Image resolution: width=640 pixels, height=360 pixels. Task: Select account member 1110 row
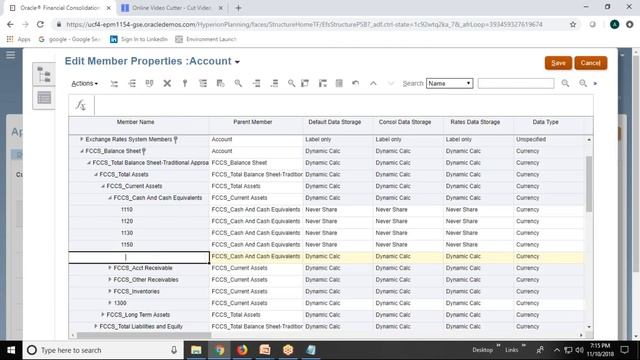(x=127, y=209)
